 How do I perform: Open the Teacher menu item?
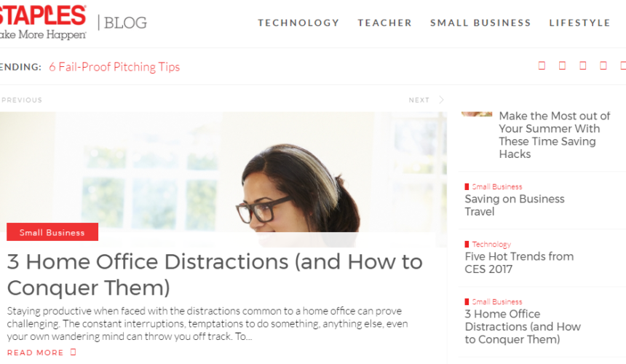tap(384, 23)
